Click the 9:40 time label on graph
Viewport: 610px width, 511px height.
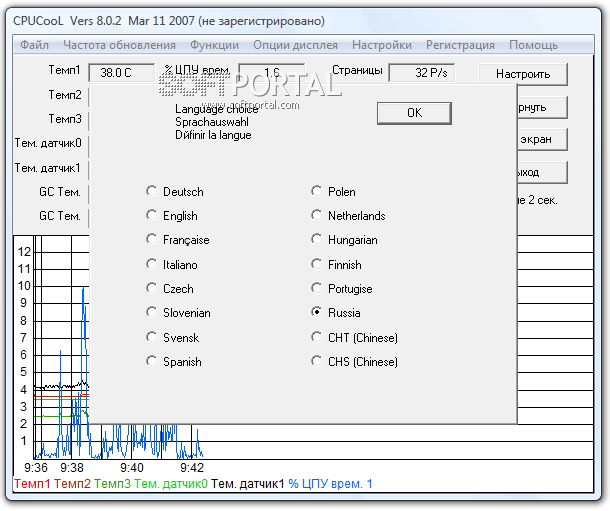click(131, 467)
